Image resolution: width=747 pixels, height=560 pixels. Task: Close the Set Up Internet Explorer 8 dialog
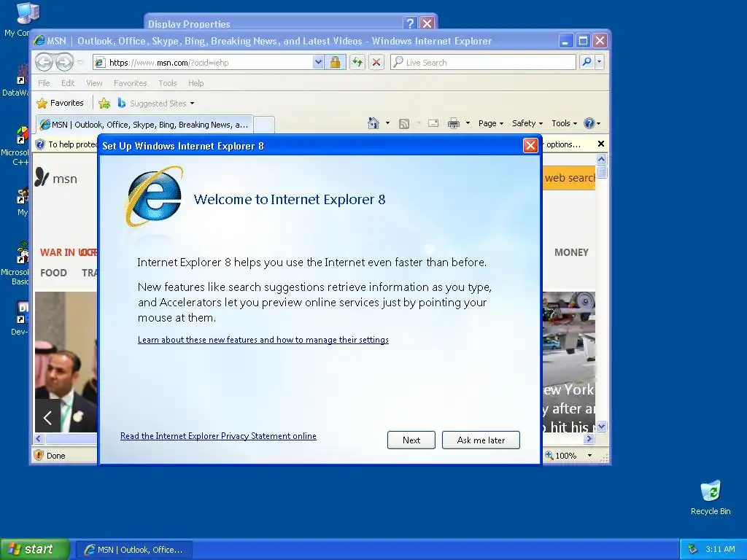(x=530, y=145)
